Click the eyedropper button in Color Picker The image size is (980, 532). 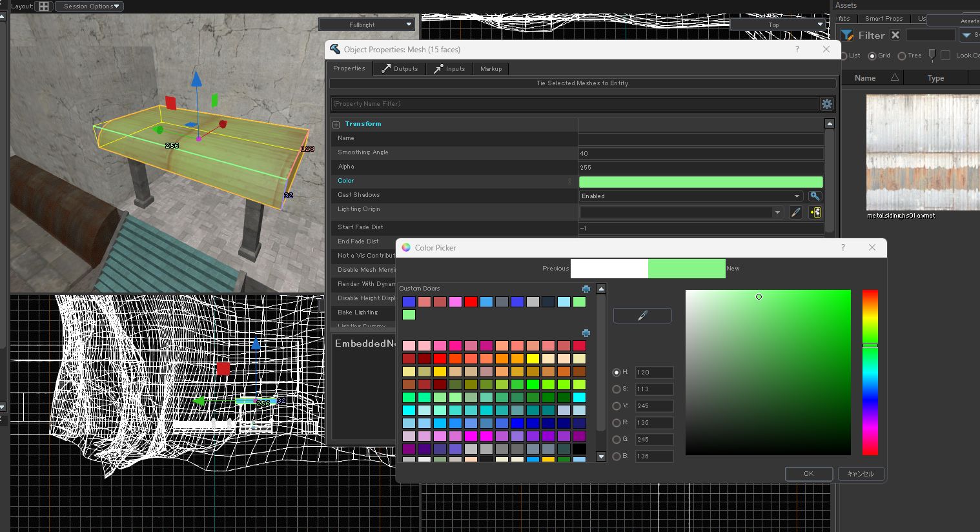[642, 315]
